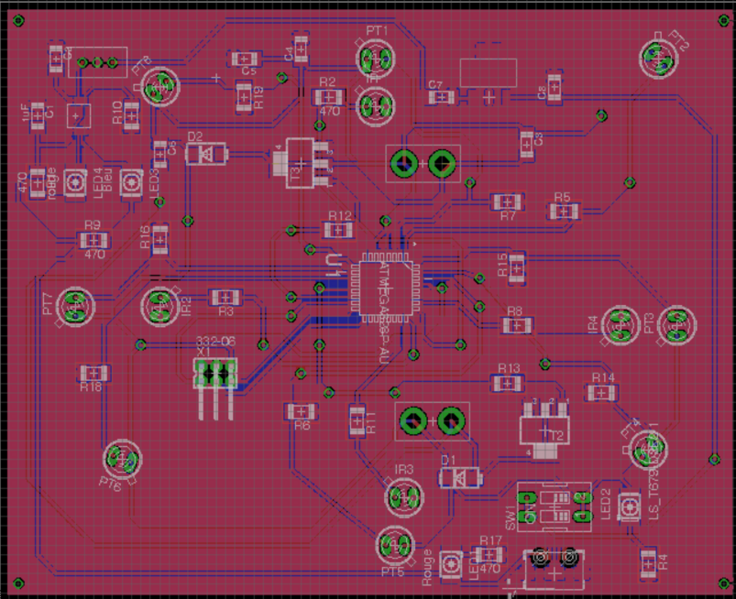Click capacitor C7 footprint
The image size is (736, 599).
click(x=440, y=97)
